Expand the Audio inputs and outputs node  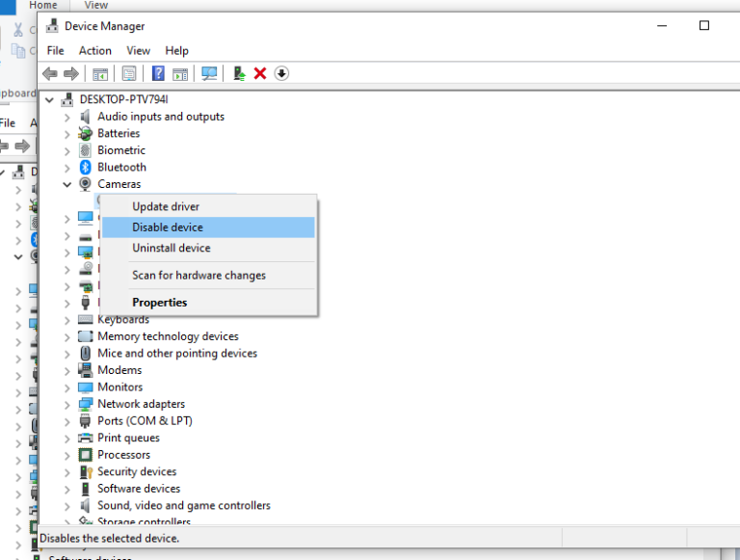click(x=67, y=117)
